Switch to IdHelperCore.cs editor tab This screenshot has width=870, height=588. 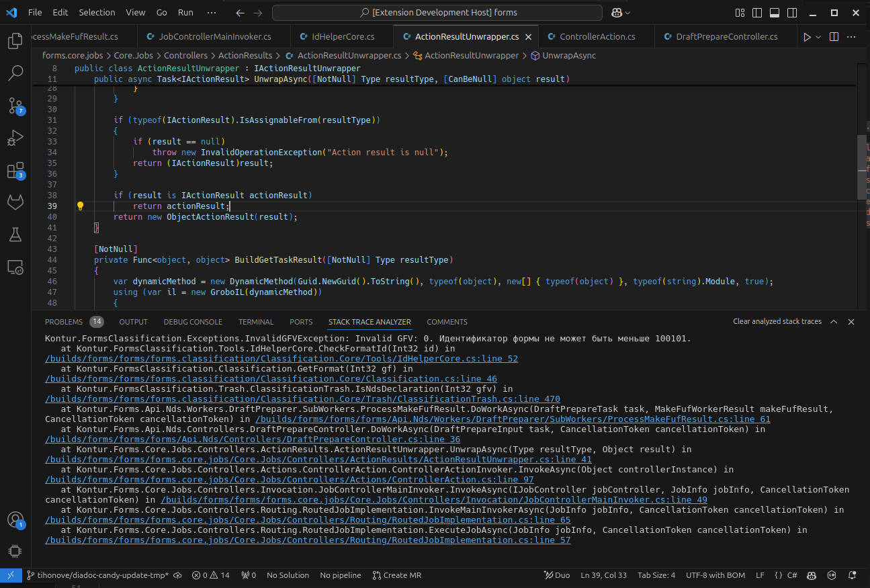coord(343,37)
